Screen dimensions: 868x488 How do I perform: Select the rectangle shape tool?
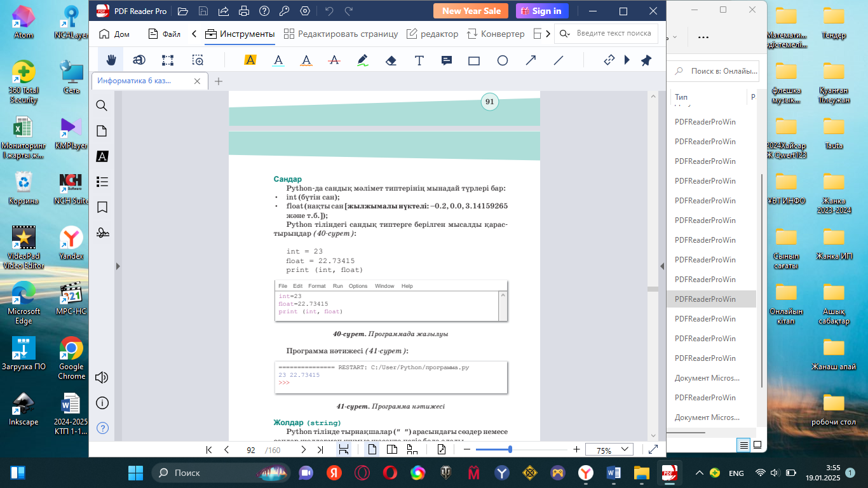pos(474,60)
